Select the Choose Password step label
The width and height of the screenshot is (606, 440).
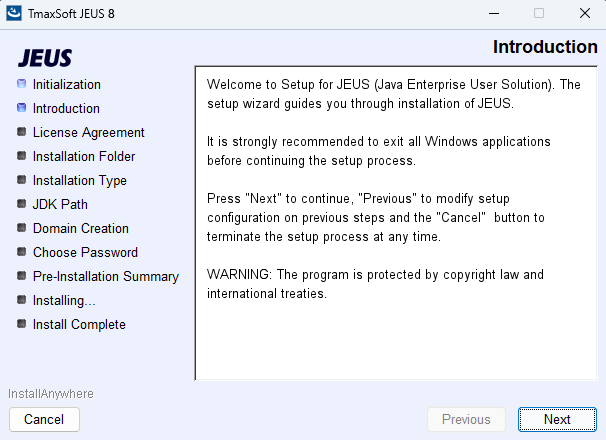[x=85, y=252]
